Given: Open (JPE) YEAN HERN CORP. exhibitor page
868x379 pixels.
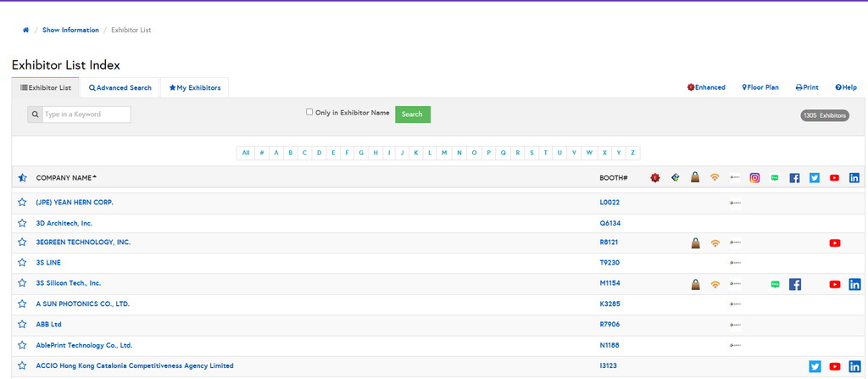Looking at the screenshot, I should click(x=75, y=203).
